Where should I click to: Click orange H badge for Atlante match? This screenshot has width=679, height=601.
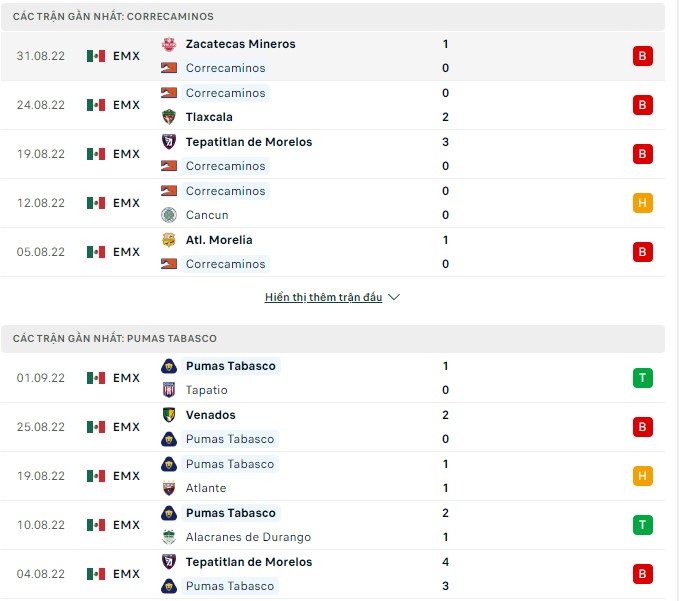[642, 476]
